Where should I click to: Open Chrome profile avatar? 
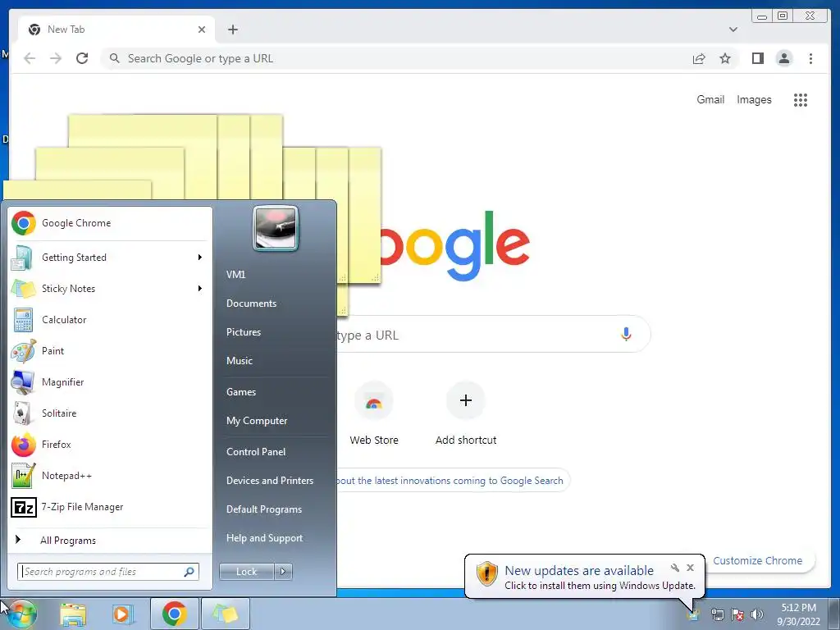pyautogui.click(x=783, y=58)
